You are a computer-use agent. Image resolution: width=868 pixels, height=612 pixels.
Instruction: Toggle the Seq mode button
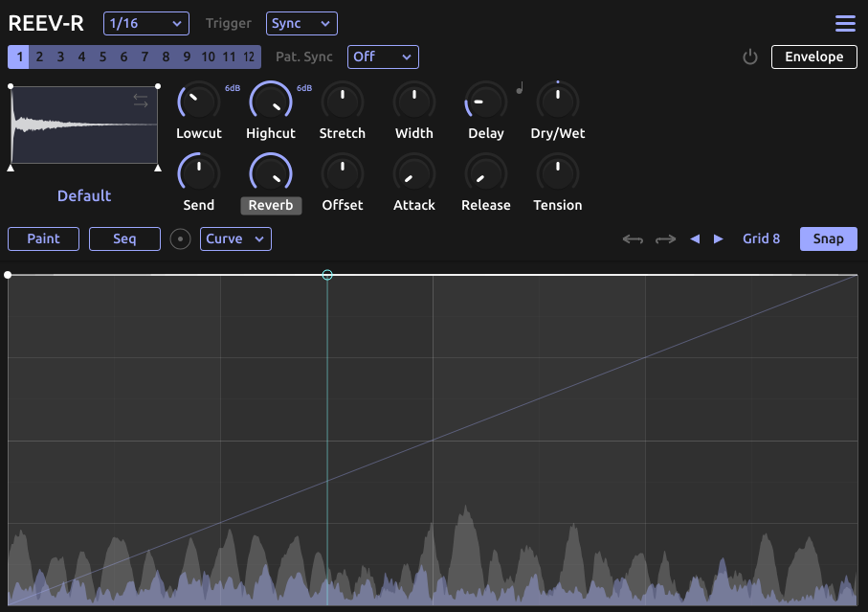point(124,238)
